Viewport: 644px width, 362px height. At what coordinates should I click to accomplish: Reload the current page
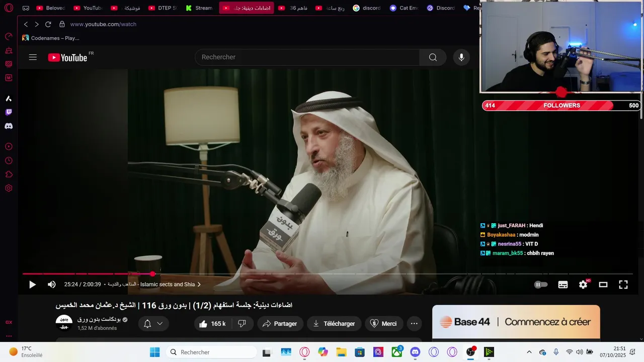(48, 24)
